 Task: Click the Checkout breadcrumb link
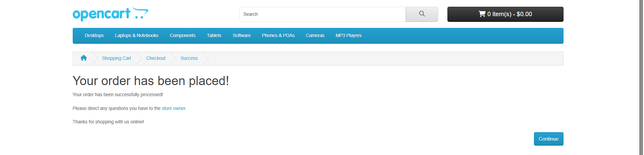(x=156, y=59)
